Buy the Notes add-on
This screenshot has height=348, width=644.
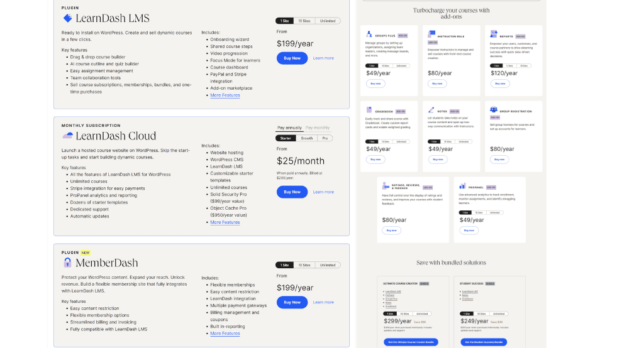tap(438, 160)
